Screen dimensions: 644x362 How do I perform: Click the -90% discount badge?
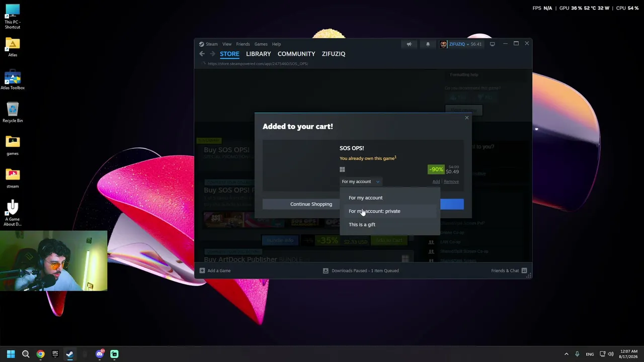click(x=436, y=169)
